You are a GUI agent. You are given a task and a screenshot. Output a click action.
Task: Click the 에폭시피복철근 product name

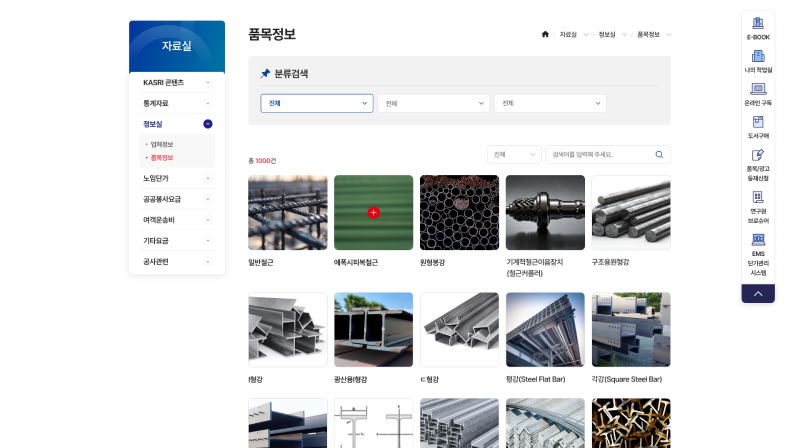(x=356, y=262)
